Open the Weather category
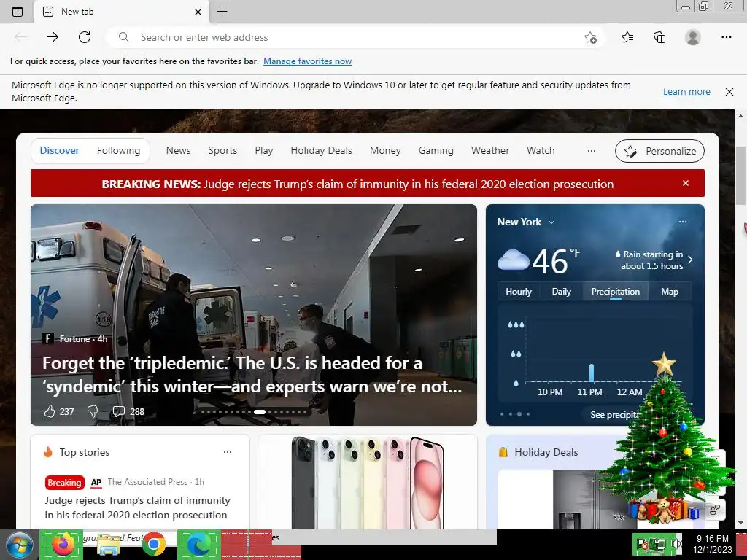Screen dimensions: 747x560 pos(490,150)
